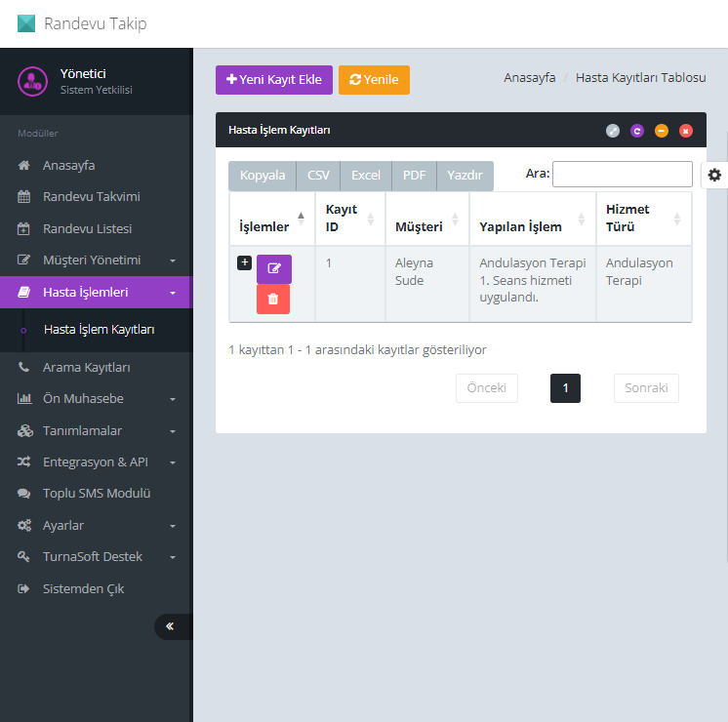Click the Ara search input field
728x722 pixels.
(622, 175)
